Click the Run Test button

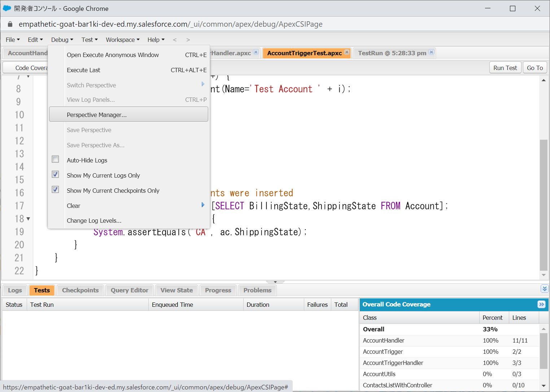click(x=505, y=68)
